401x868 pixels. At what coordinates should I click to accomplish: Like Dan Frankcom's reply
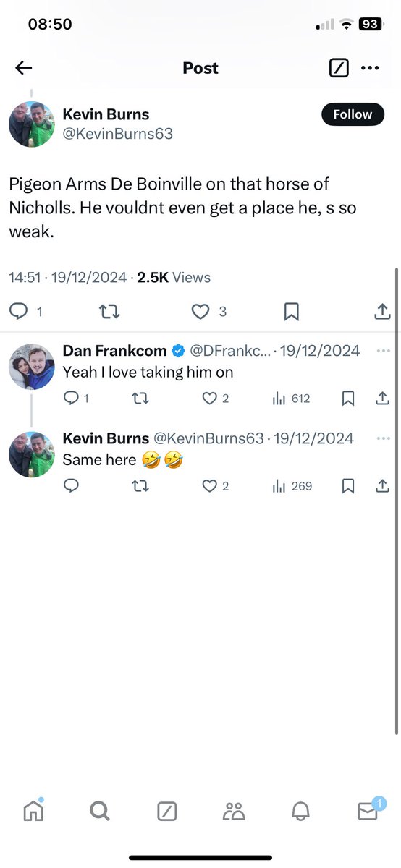coord(209,399)
